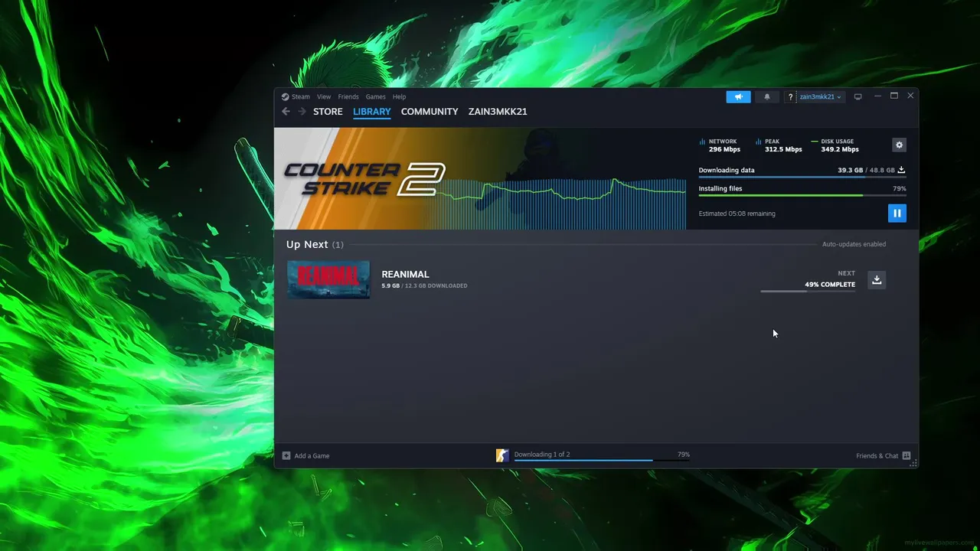Screen dimensions: 980x551
Task: Click the Counter Strike 2 banner logo
Action: pos(364,178)
